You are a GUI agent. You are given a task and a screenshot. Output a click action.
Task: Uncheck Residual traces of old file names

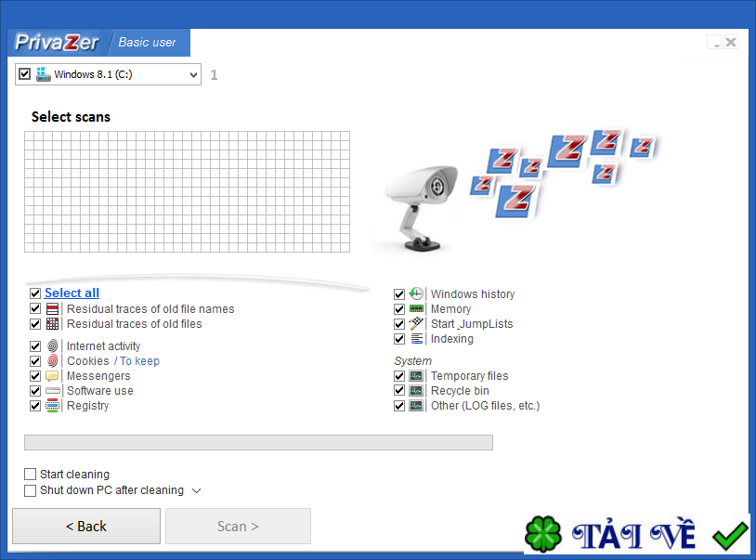(35, 308)
